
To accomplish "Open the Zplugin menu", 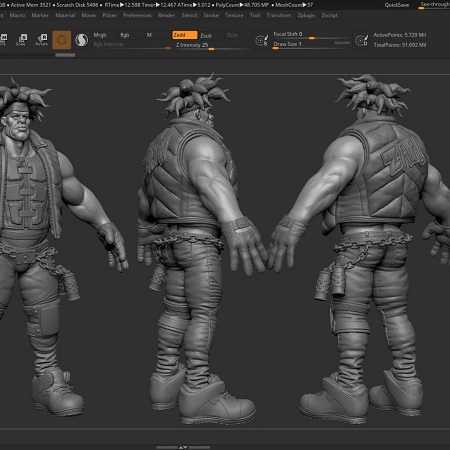I will pos(306,15).
